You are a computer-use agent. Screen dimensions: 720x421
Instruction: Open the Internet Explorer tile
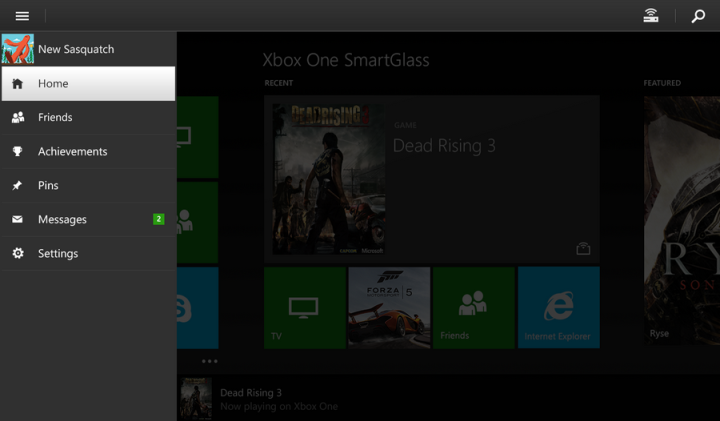pos(559,308)
